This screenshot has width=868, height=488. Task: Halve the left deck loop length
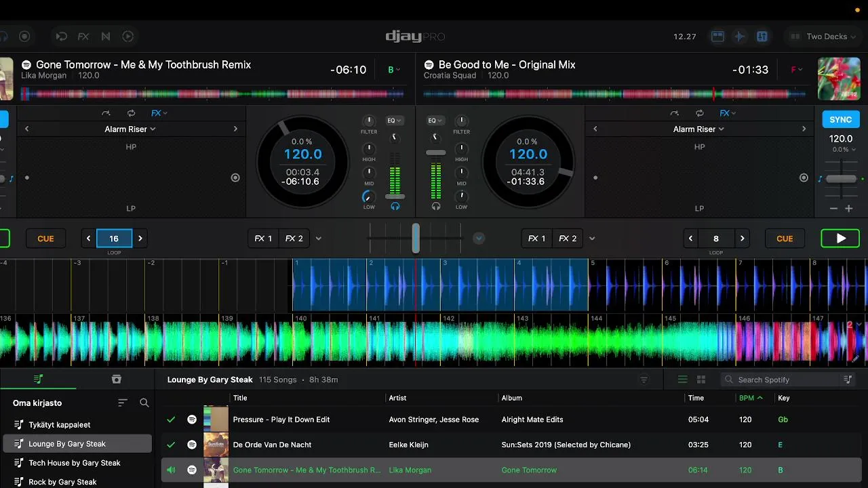tap(88, 239)
